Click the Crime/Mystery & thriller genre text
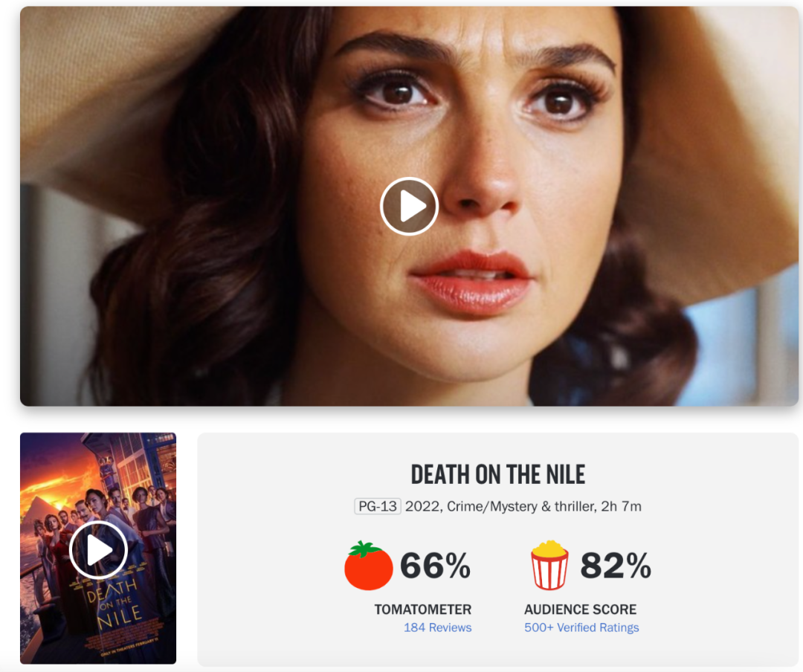 click(521, 506)
